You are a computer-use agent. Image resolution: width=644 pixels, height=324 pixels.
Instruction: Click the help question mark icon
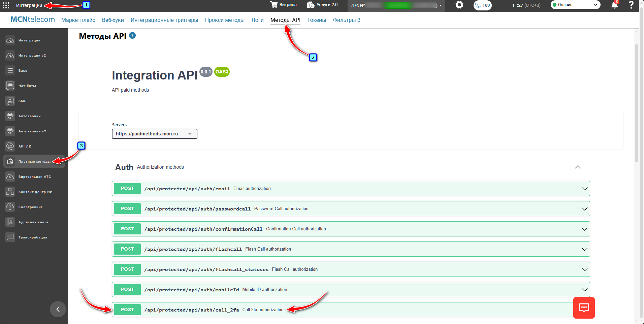point(631,5)
